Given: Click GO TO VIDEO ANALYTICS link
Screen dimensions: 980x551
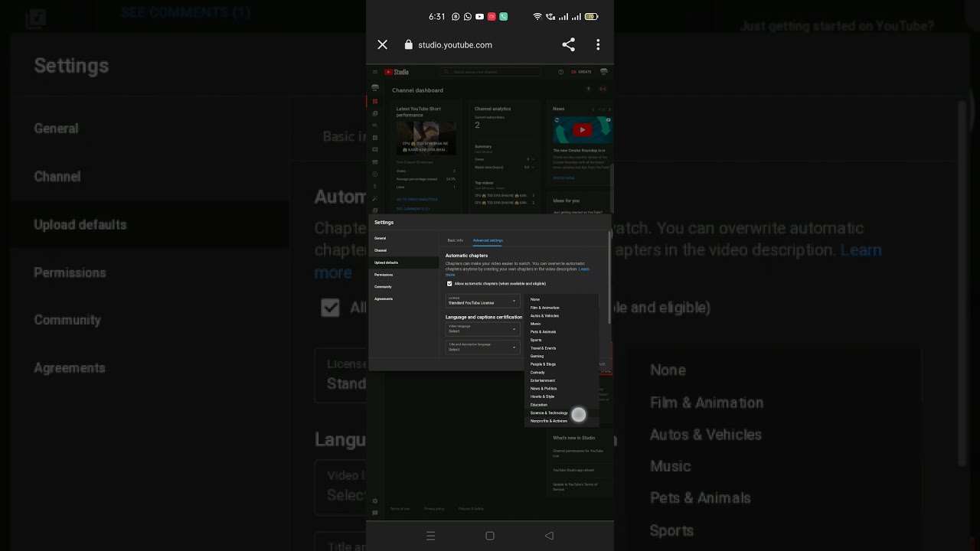Looking at the screenshot, I should pos(417,200).
